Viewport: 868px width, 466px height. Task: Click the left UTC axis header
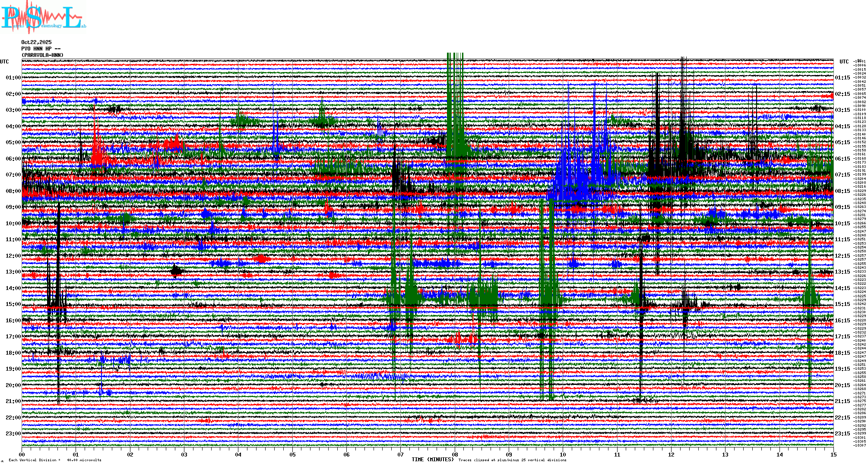(4, 62)
